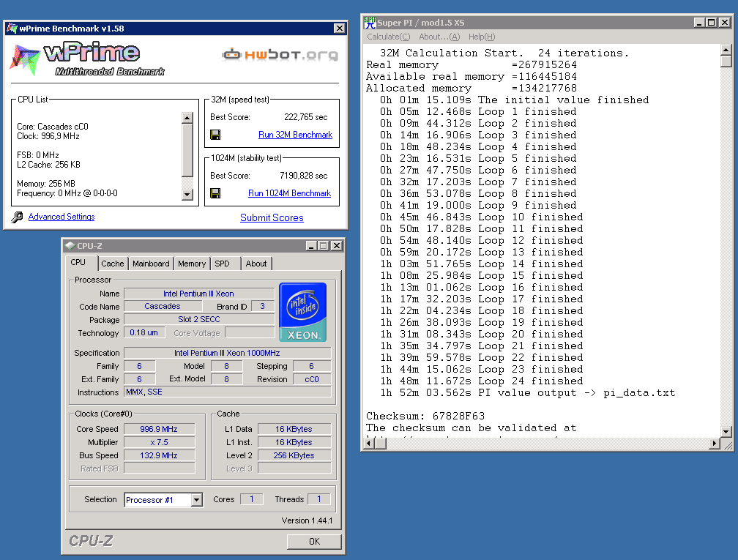The image size is (738, 560).
Task: Click the Super PI vertical scroll up arrow
Action: (x=726, y=50)
